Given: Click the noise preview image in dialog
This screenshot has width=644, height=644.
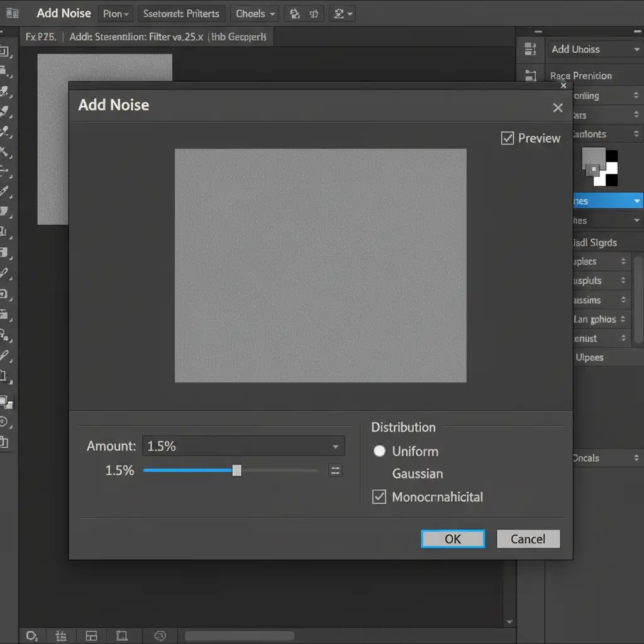Looking at the screenshot, I should click(320, 265).
